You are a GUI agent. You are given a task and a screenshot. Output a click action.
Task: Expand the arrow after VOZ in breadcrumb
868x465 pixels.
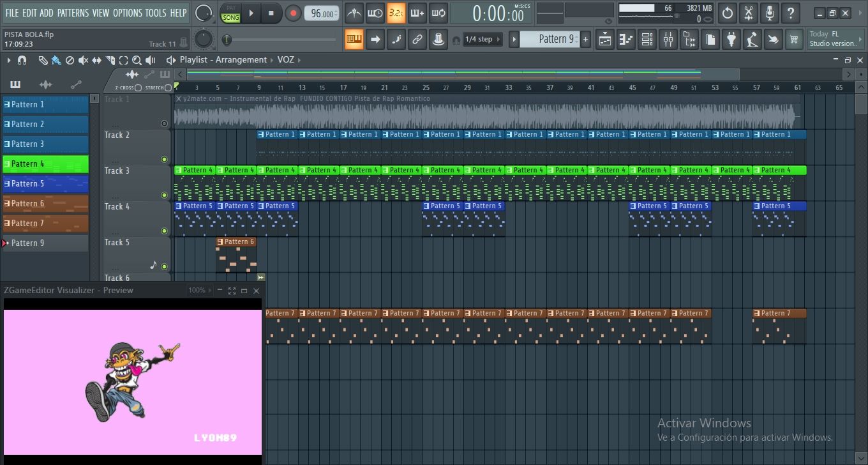pos(299,60)
